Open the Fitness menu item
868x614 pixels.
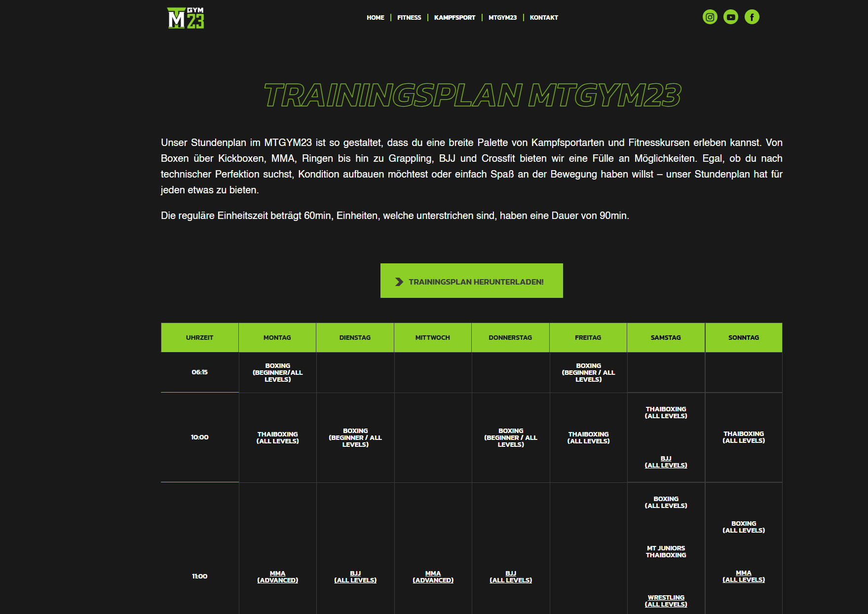pos(409,18)
